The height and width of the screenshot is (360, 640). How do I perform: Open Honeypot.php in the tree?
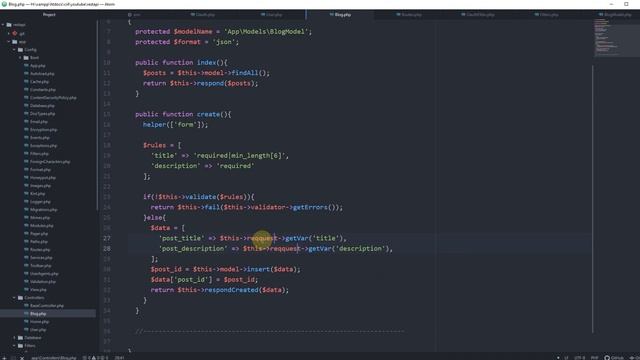click(x=43, y=178)
